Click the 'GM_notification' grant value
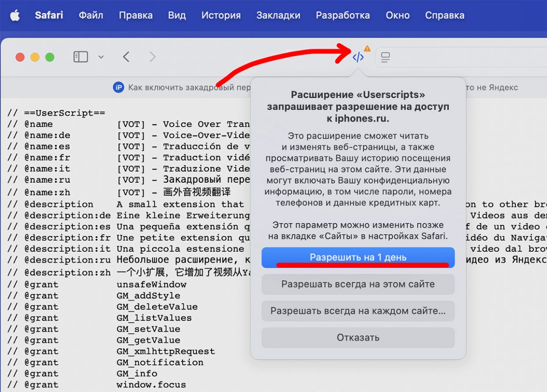 [x=160, y=362]
